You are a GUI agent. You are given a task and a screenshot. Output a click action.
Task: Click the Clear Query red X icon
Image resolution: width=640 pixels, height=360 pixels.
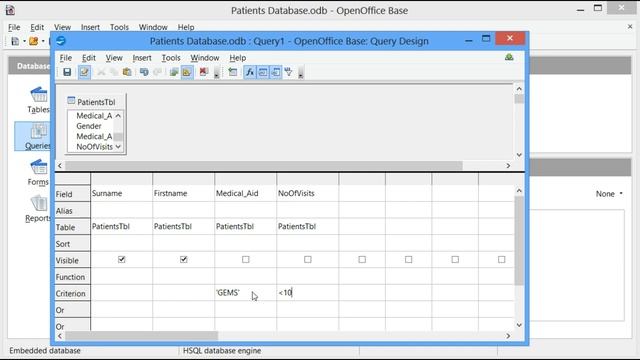(204, 72)
